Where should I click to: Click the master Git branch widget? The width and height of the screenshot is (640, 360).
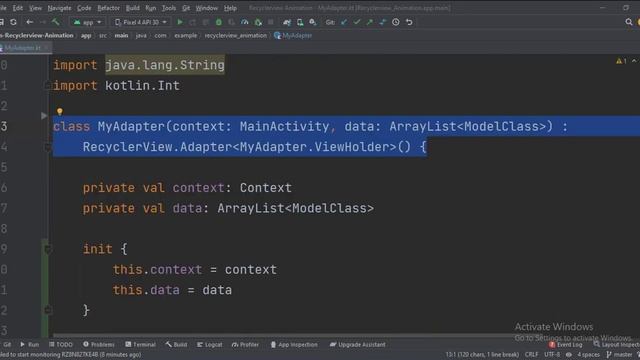pyautogui.click(x=620, y=354)
